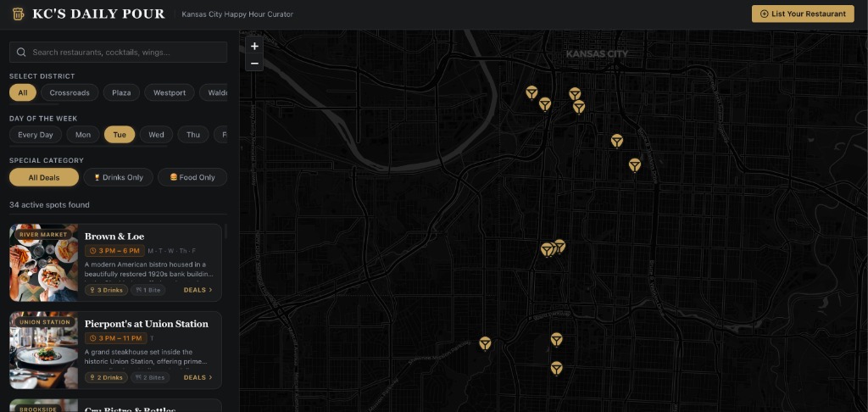This screenshot has height=412, width=868.
Task: Select the Every Day filter
Action: pos(36,135)
